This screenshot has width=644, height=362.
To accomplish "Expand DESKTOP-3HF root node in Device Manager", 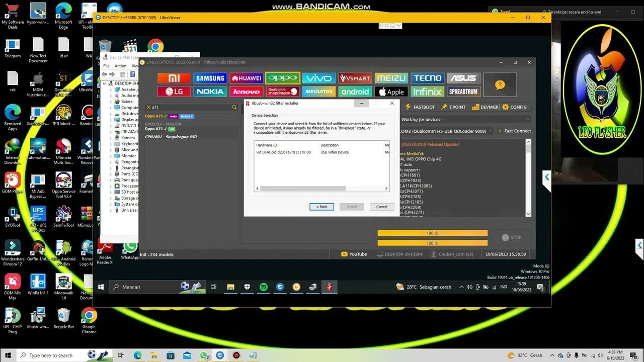I will [x=105, y=83].
